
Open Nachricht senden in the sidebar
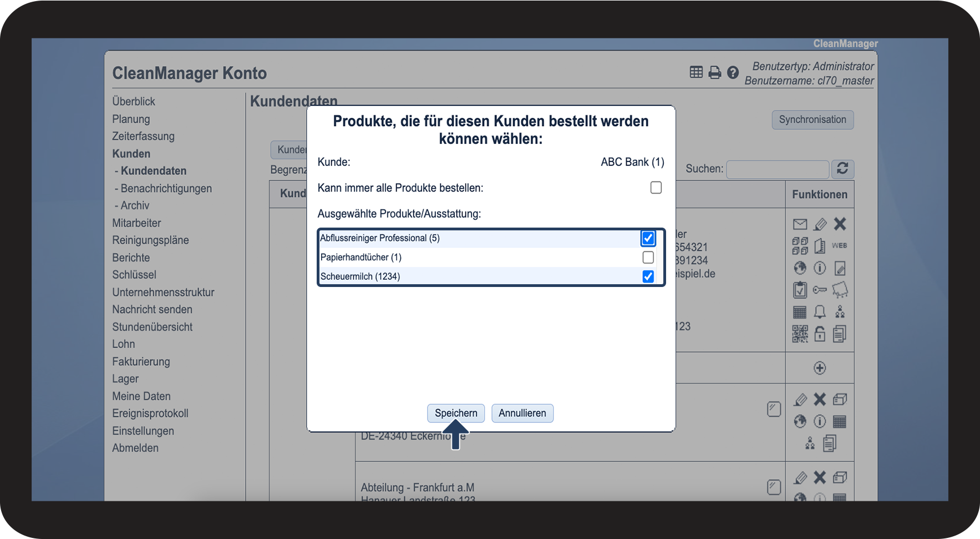point(152,309)
